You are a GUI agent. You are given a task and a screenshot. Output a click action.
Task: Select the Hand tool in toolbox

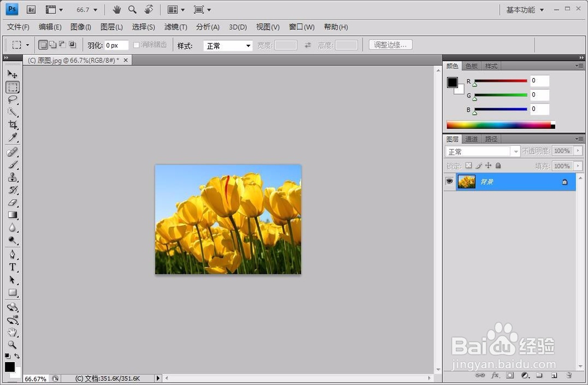pos(12,332)
